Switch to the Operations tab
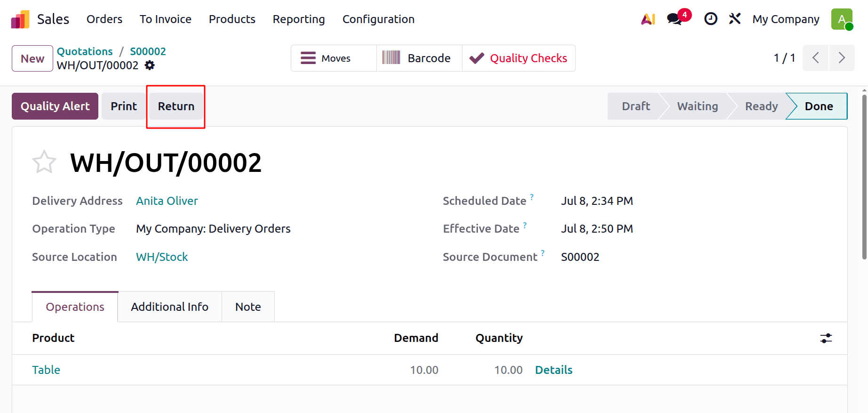 tap(75, 307)
